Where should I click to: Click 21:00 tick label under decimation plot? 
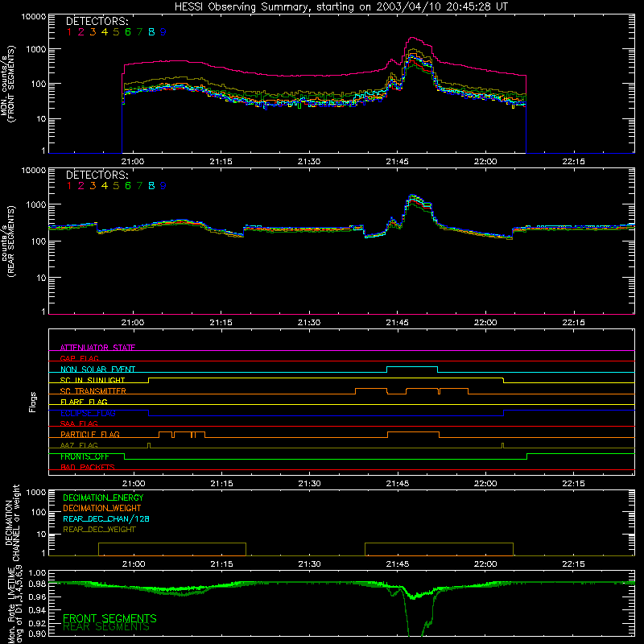coord(134,564)
